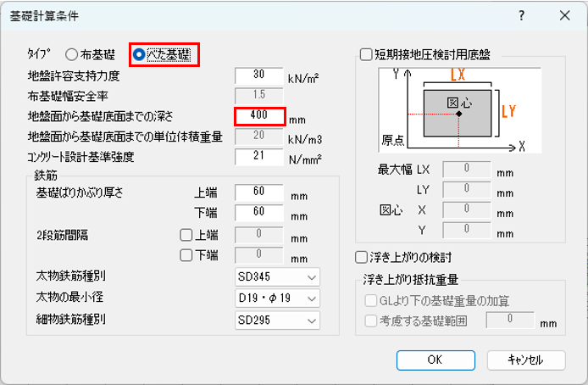Screen dimensions: 588x385
Task: Click the 地盤面から基礎底面までの深さ field with 400
Action: [x=258, y=117]
